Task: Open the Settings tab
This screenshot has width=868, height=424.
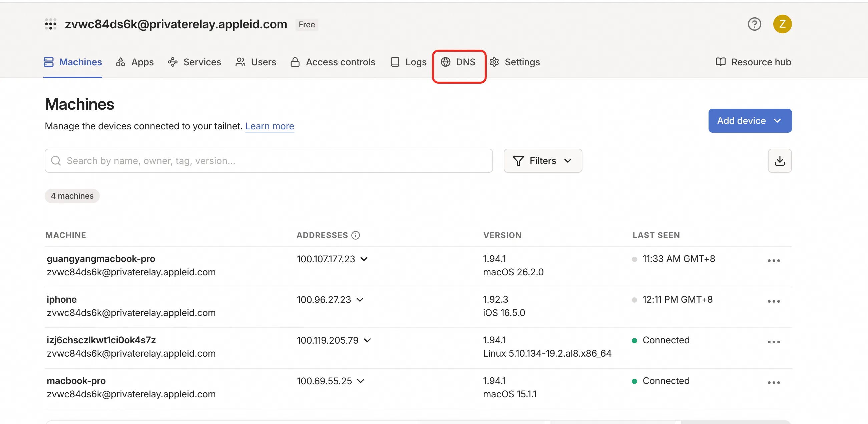Action: pyautogui.click(x=514, y=62)
